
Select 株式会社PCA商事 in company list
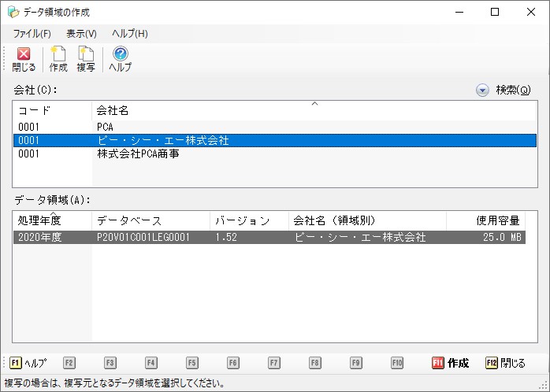(138, 154)
